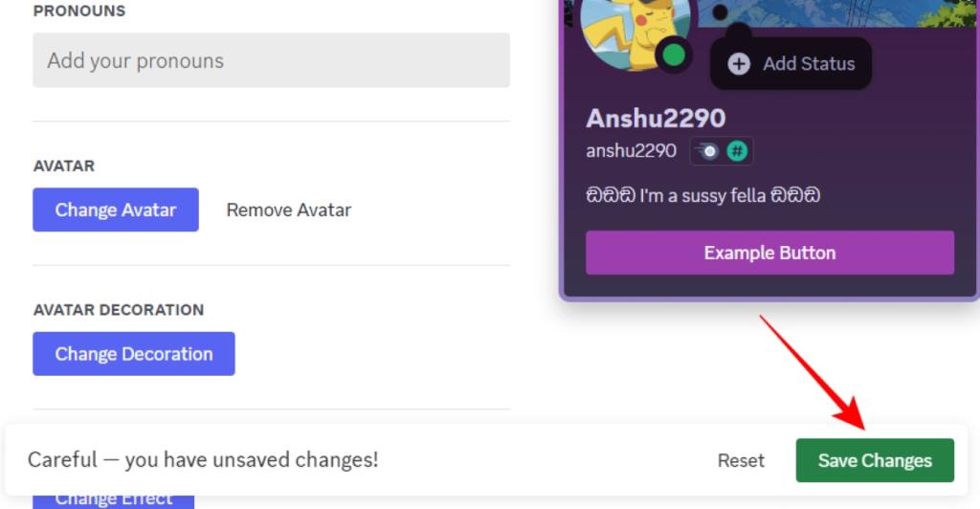Open the Change Decoration picker
Image resolution: width=980 pixels, height=509 pixels.
[134, 354]
